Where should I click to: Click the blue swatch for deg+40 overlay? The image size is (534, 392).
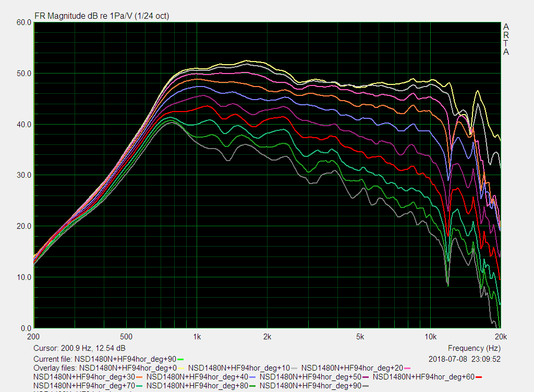pyautogui.click(x=252, y=377)
